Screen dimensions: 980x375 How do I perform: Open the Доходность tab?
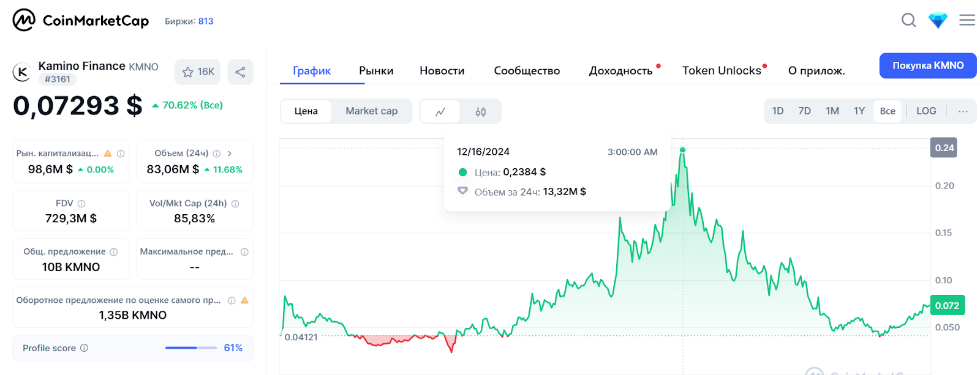click(x=621, y=71)
